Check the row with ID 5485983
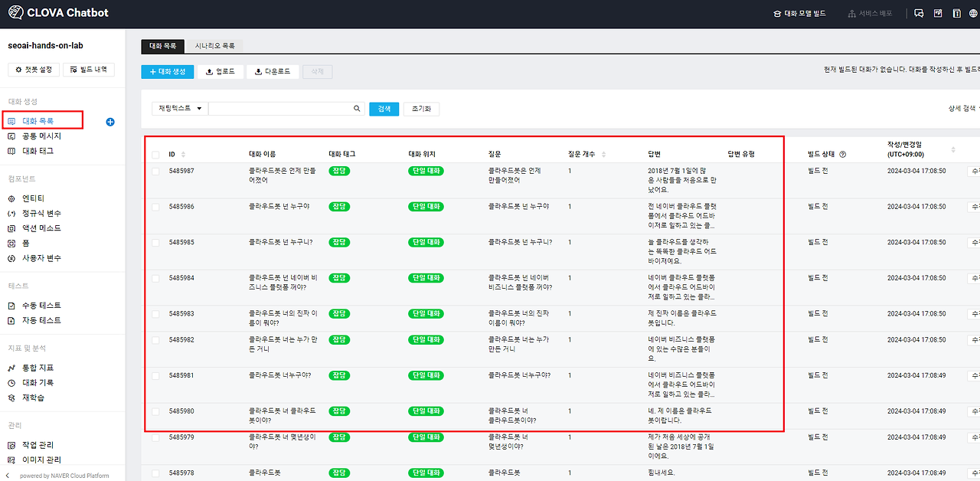980x481 pixels. click(155, 314)
